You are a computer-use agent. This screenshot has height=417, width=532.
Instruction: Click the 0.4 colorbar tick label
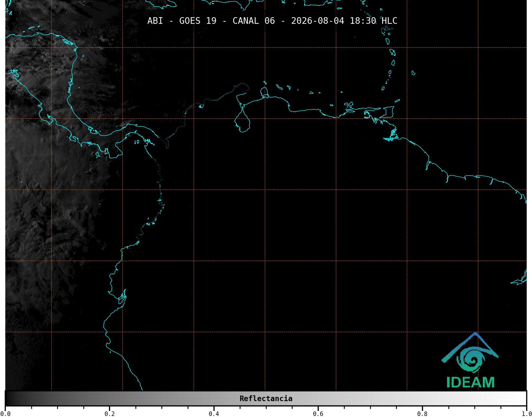pos(214,414)
